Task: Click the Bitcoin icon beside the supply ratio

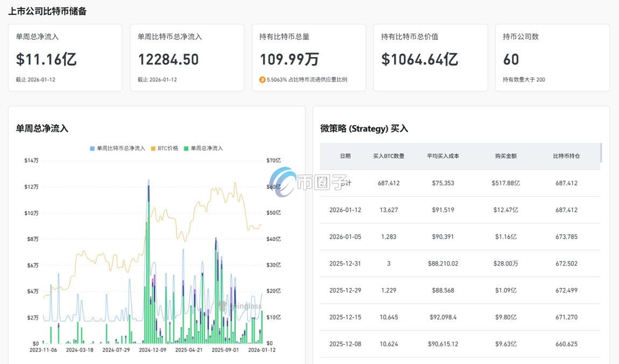Action: coord(263,79)
